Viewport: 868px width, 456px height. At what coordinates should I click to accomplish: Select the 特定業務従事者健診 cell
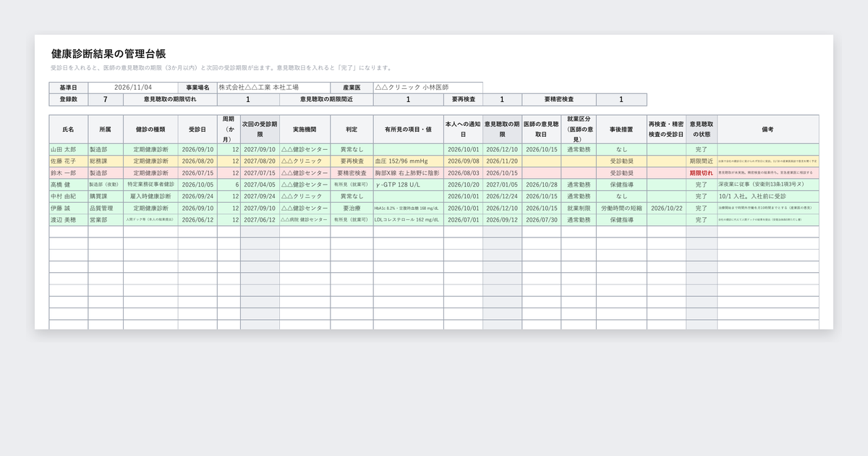[x=150, y=185]
